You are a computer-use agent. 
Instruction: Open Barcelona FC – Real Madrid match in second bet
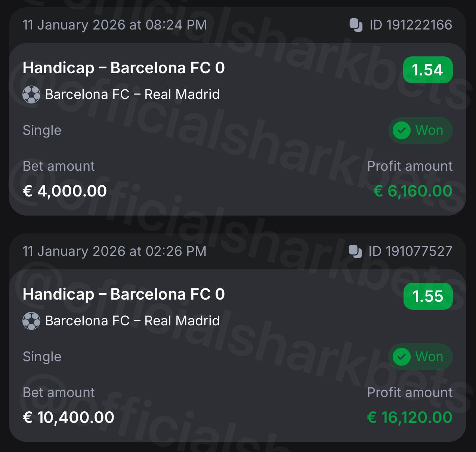tap(132, 321)
